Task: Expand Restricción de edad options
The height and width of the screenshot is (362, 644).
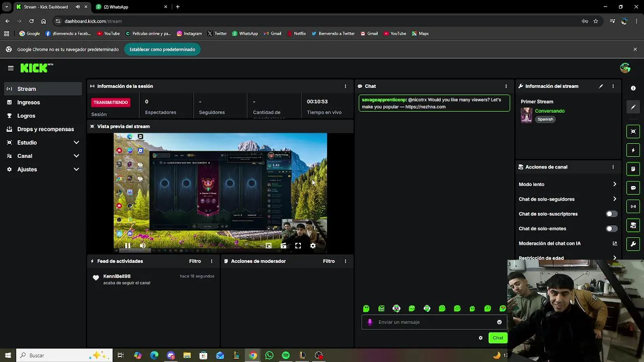Action: tap(614, 258)
